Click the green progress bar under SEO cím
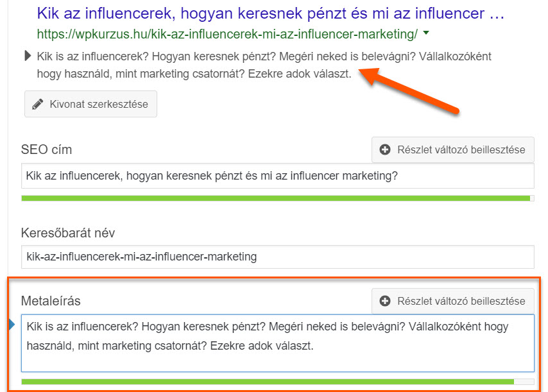The width and height of the screenshot is (548, 392). pos(276,198)
